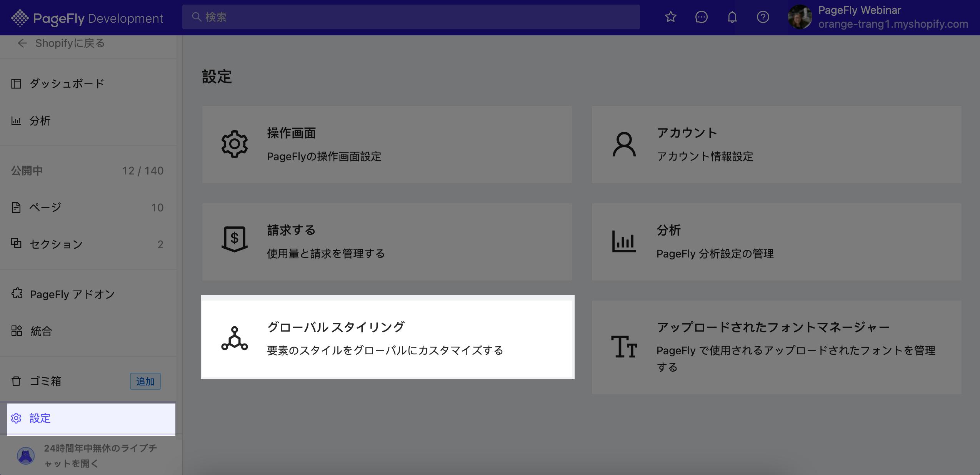980x475 pixels.
Task: Click the back arrow next to Shopifyに戻る
Action: coord(22,43)
